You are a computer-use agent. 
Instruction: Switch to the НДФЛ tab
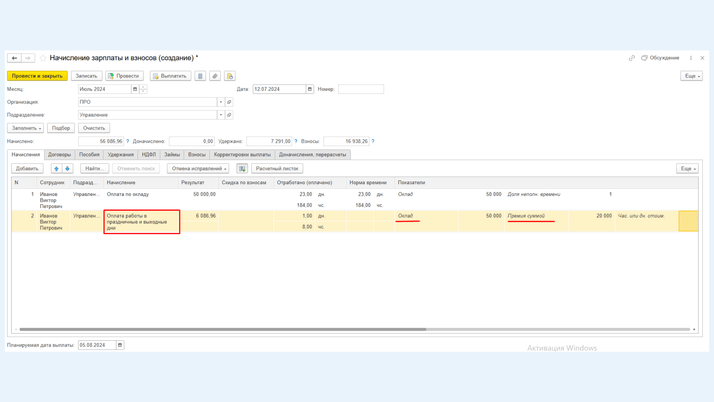[x=149, y=155]
